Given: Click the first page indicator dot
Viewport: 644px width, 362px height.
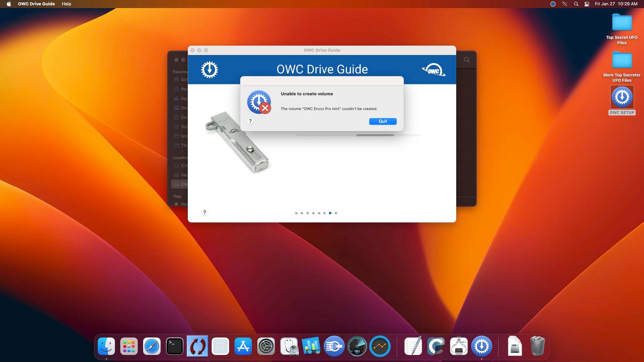Looking at the screenshot, I should [296, 213].
